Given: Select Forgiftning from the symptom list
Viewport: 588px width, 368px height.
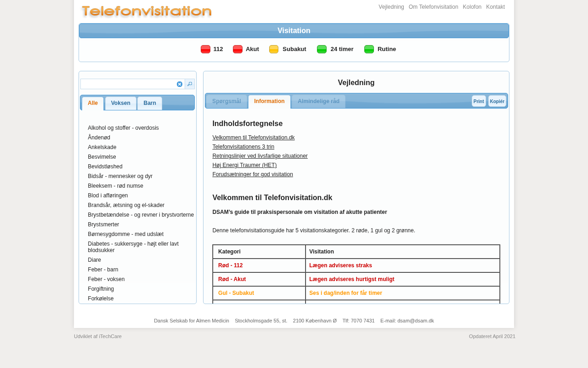Looking at the screenshot, I should click(101, 289).
